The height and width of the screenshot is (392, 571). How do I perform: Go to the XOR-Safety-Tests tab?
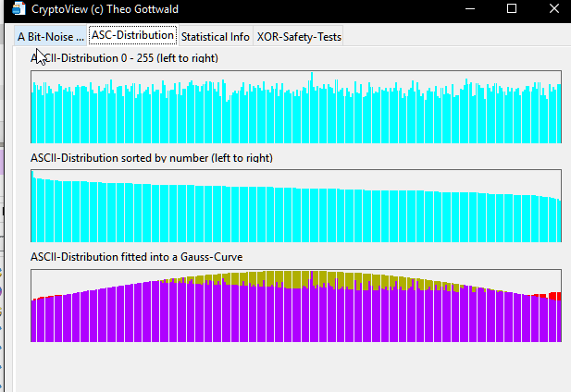point(299,37)
